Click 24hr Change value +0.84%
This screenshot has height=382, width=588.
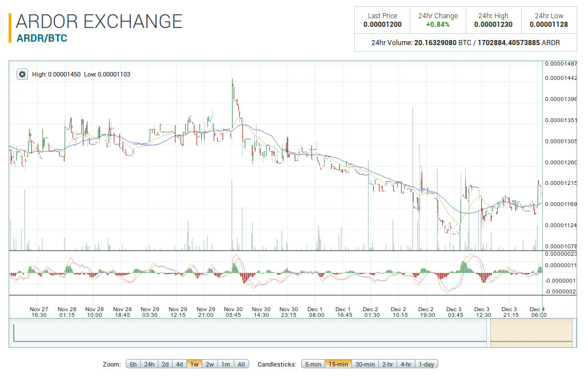438,25
